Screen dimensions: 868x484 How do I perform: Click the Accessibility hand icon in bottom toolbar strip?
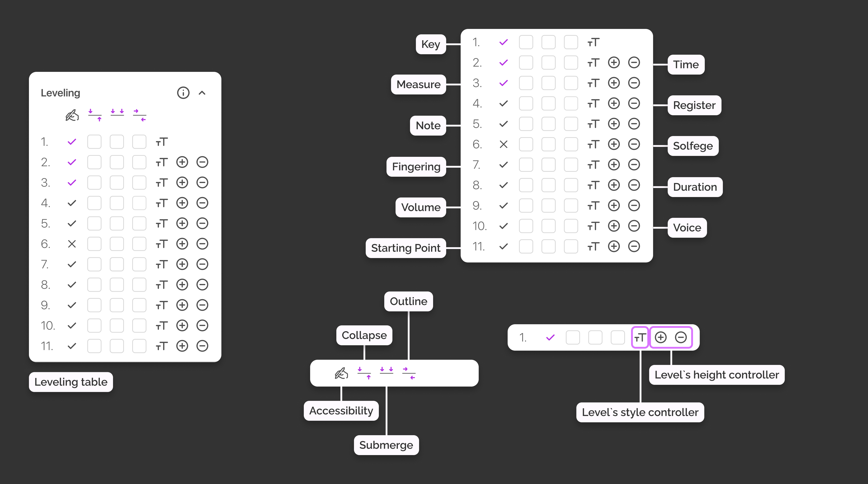tap(341, 373)
